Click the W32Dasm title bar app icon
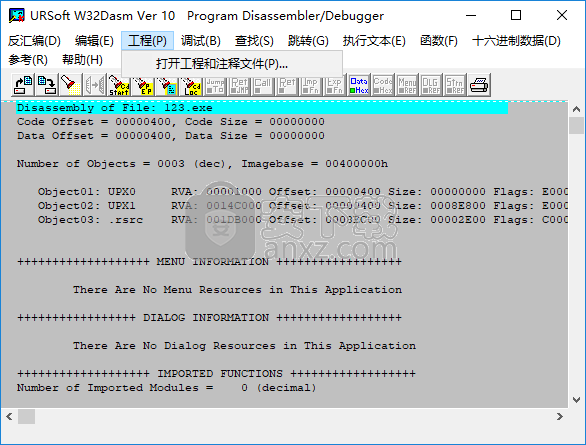 pos(16,16)
